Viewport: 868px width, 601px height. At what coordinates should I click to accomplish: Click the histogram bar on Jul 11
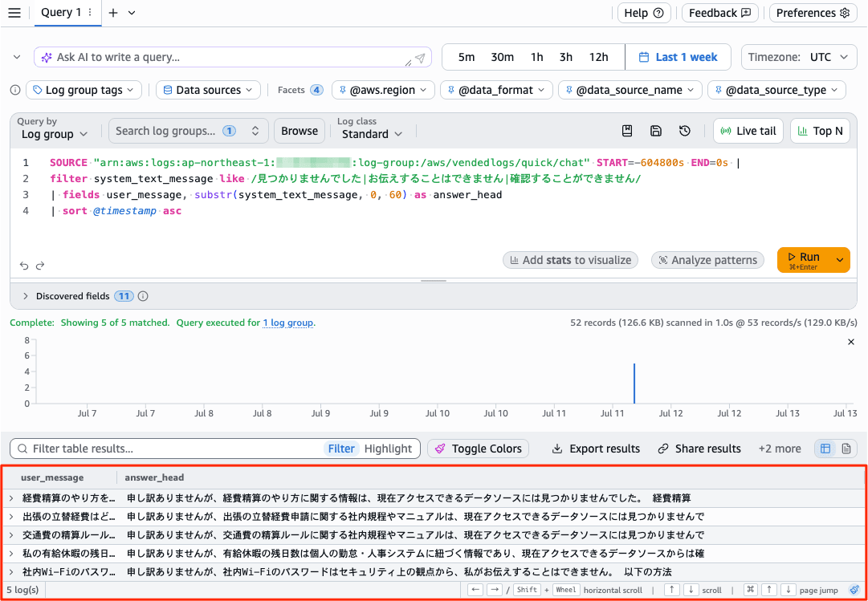click(x=634, y=384)
